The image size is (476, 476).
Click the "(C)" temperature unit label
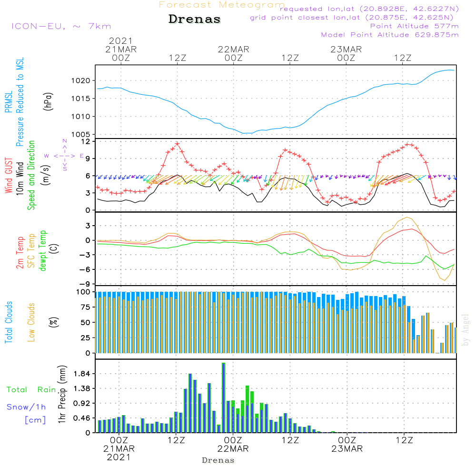[54, 248]
